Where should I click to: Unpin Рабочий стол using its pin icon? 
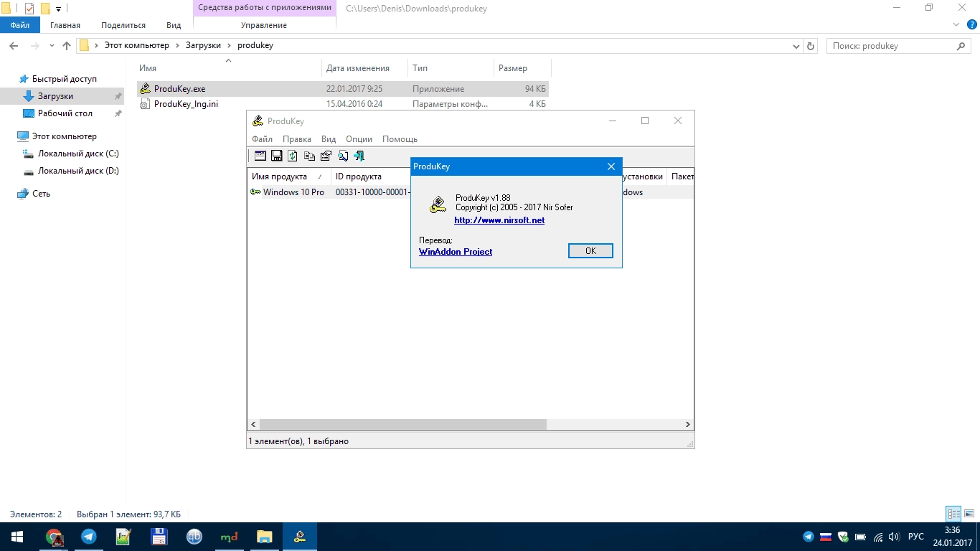(118, 113)
